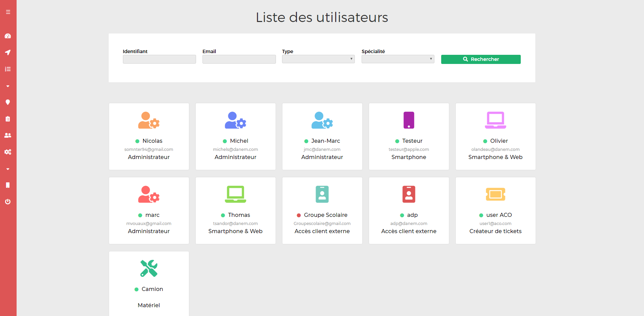644x316 pixels.
Task: Click the map pin location icon
Action: tap(8, 102)
